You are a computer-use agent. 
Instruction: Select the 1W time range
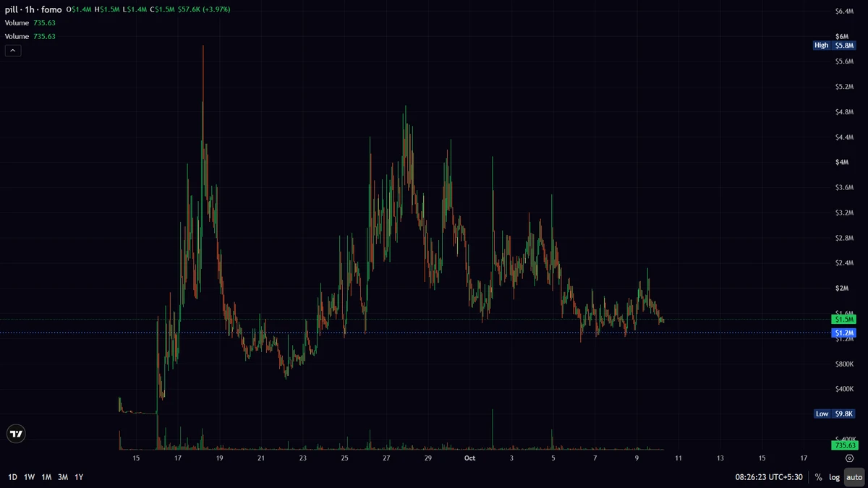tap(30, 477)
